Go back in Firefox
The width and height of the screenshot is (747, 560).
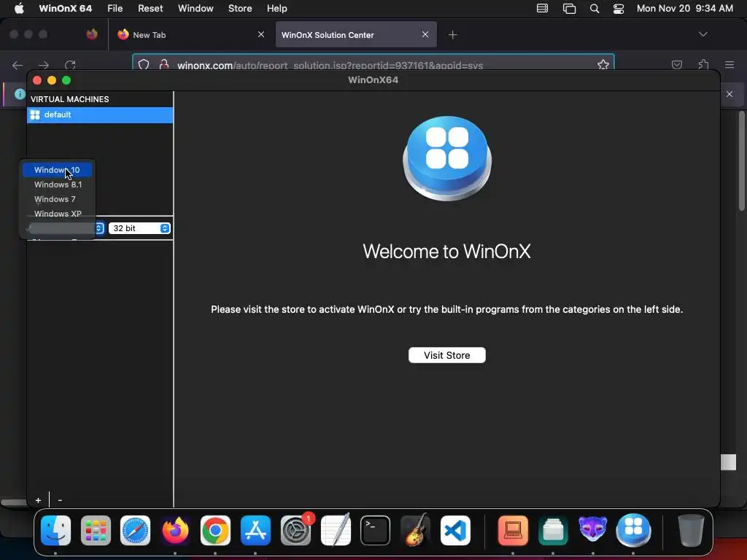coord(18,65)
